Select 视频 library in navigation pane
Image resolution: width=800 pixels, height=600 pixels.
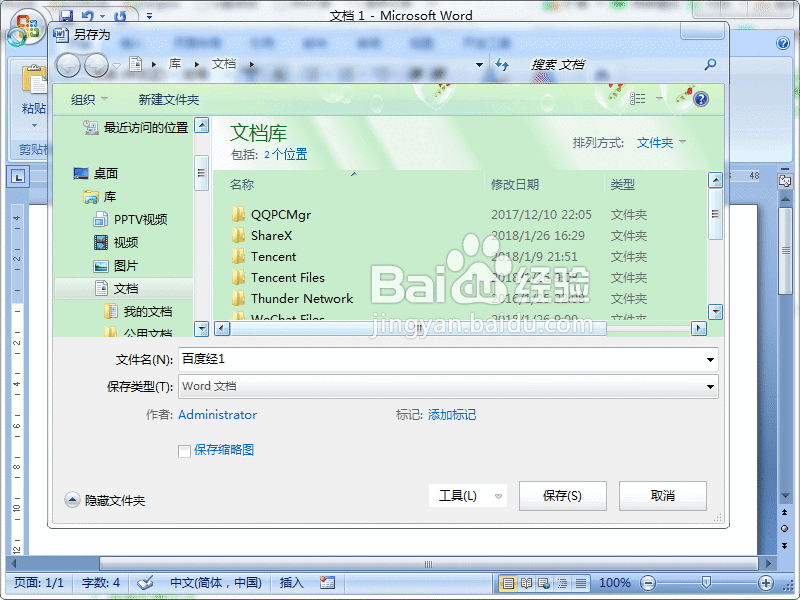tap(116, 242)
